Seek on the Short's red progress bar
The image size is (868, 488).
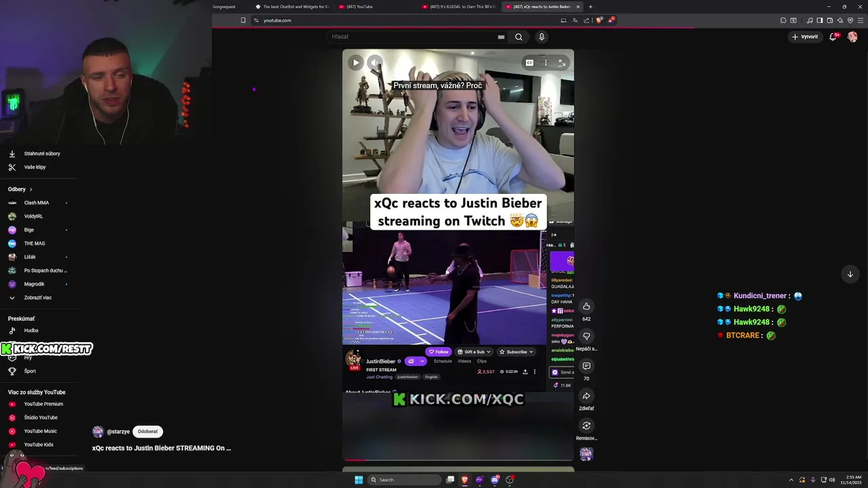click(458, 460)
